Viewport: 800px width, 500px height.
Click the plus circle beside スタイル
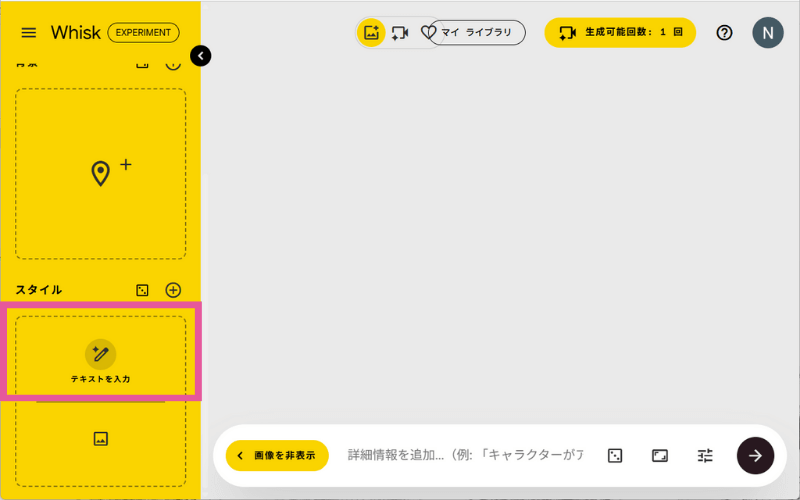click(173, 290)
